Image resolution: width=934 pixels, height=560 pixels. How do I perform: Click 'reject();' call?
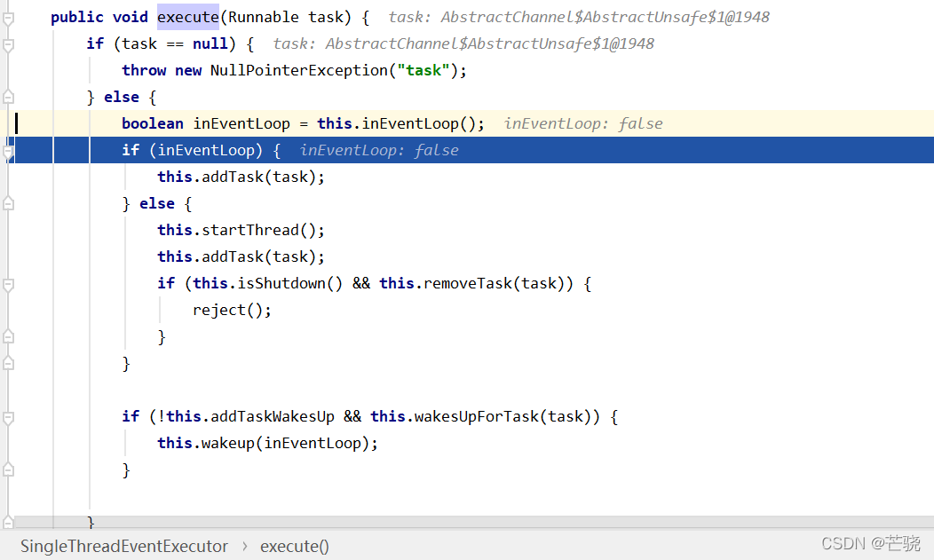pos(232,310)
